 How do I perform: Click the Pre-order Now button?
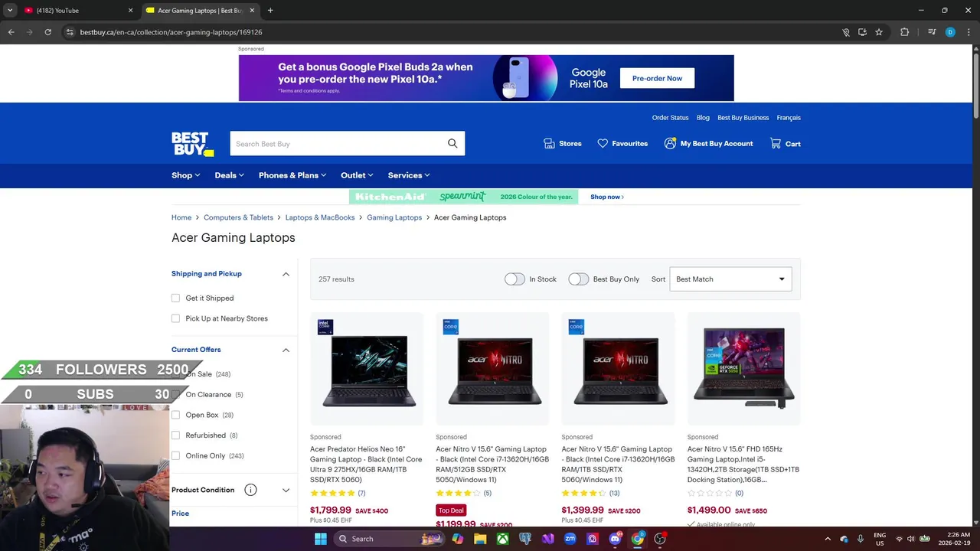[x=657, y=78]
